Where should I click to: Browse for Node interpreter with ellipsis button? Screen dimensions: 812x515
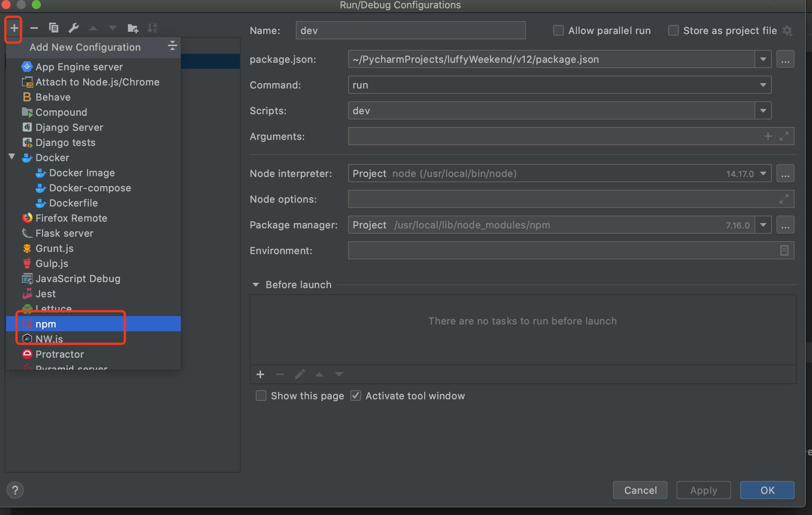[x=786, y=174]
